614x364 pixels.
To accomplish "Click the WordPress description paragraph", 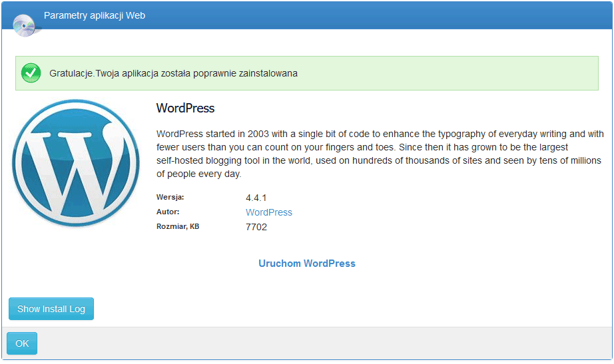I will click(380, 154).
